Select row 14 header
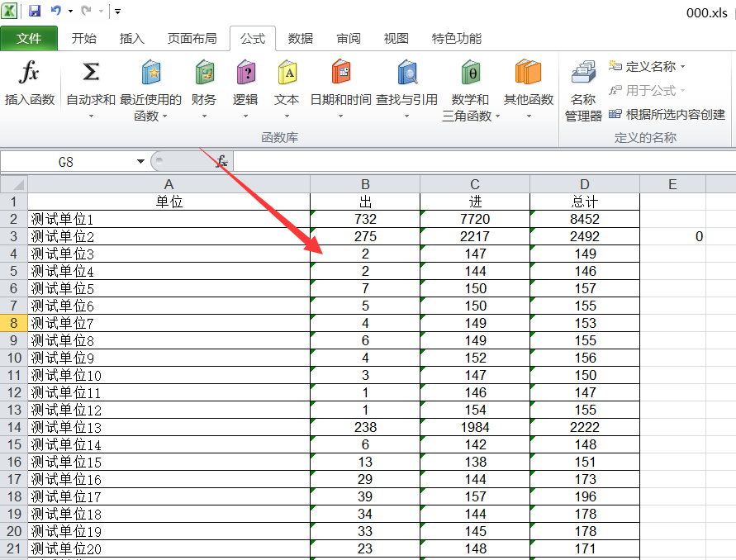The height and width of the screenshot is (560, 736). [x=14, y=427]
